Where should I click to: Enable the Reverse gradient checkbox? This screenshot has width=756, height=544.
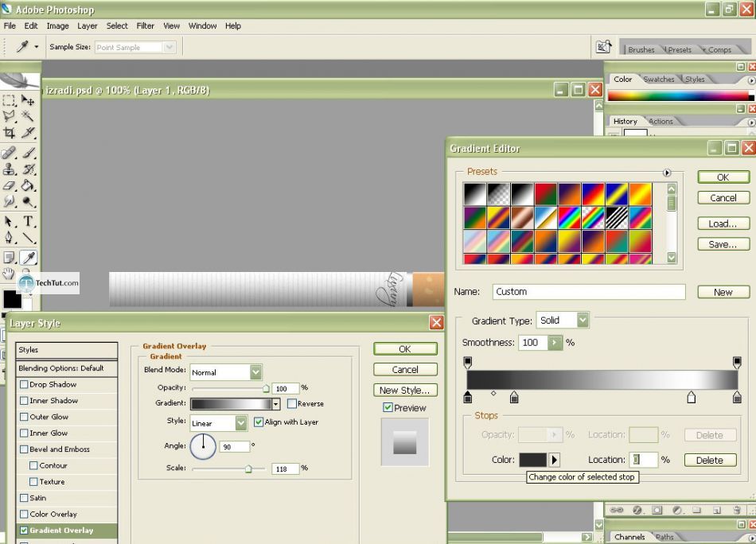[x=292, y=404]
